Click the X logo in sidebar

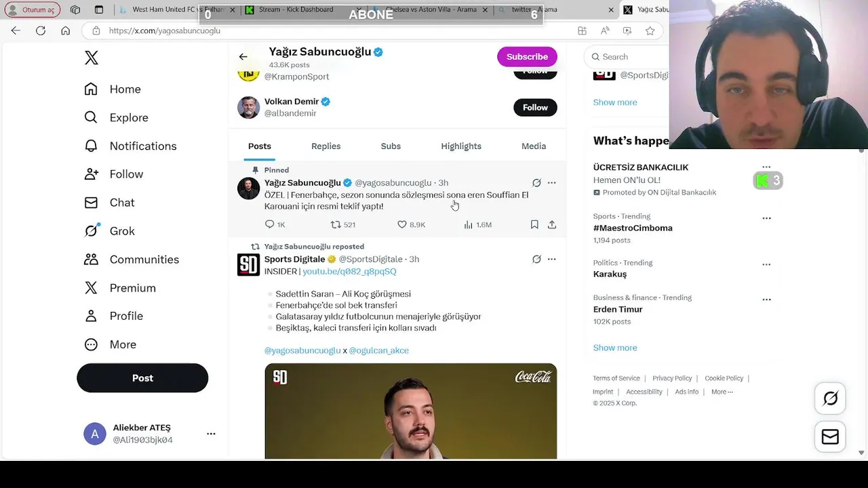pyautogui.click(x=92, y=58)
